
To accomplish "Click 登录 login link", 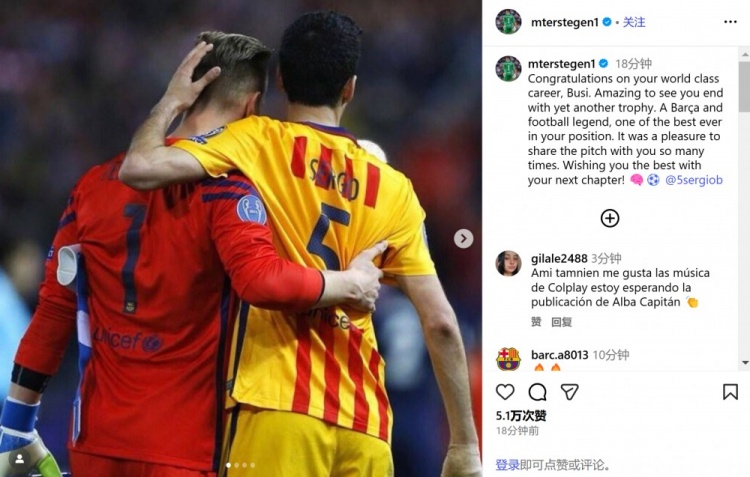I will [507, 465].
